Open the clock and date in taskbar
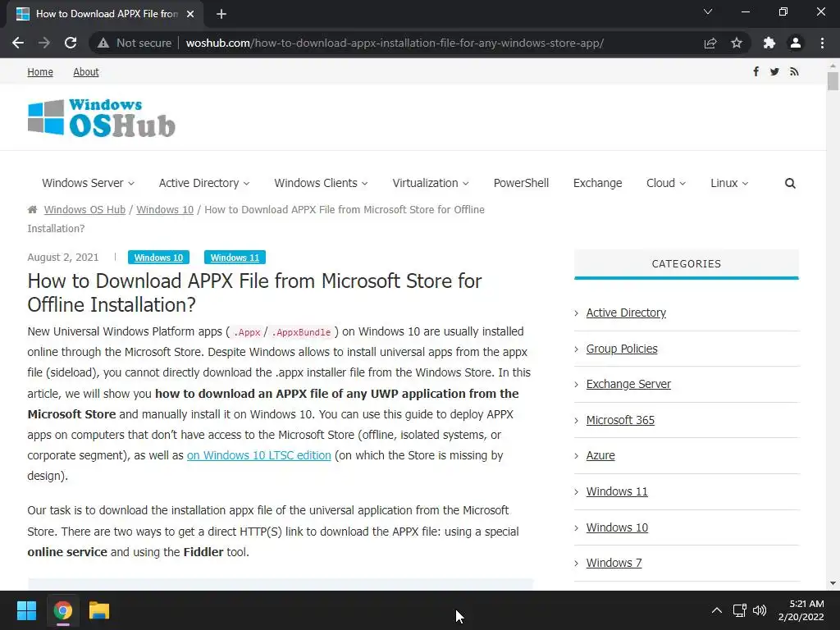Viewport: 840px width, 630px height. (801, 610)
